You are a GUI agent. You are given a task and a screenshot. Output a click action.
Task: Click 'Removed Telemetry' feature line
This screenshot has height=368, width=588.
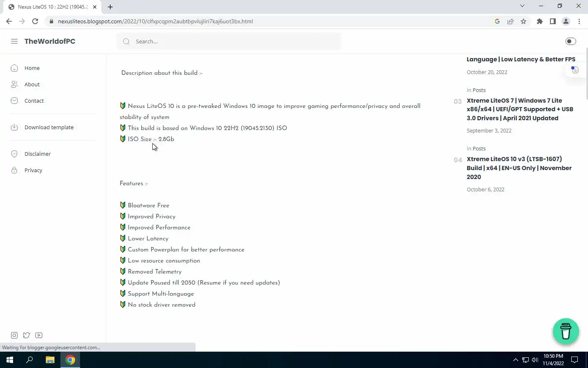click(154, 272)
